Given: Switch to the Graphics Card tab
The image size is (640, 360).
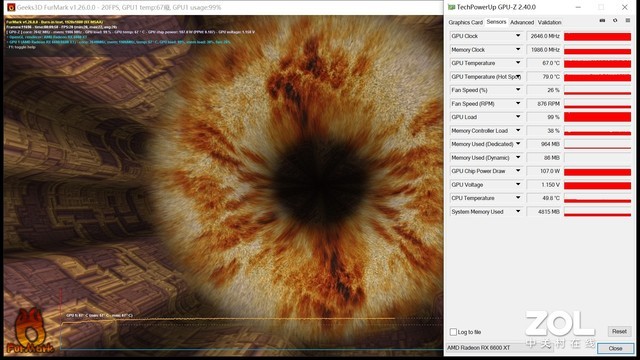Looking at the screenshot, I should (465, 22).
